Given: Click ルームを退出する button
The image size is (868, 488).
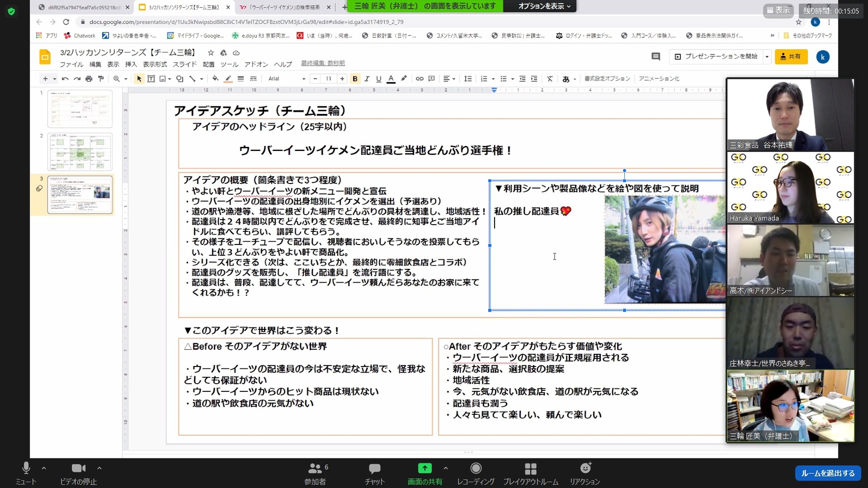Looking at the screenshot, I should pyautogui.click(x=828, y=473).
